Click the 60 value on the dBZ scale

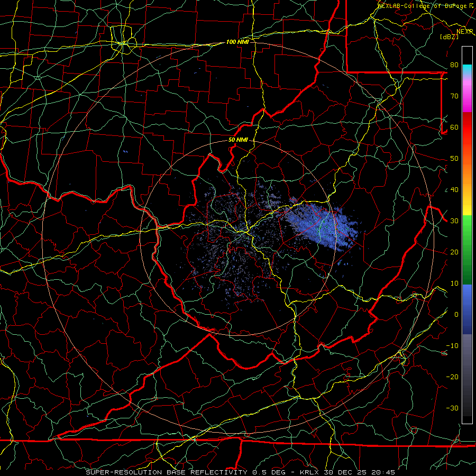454,127
